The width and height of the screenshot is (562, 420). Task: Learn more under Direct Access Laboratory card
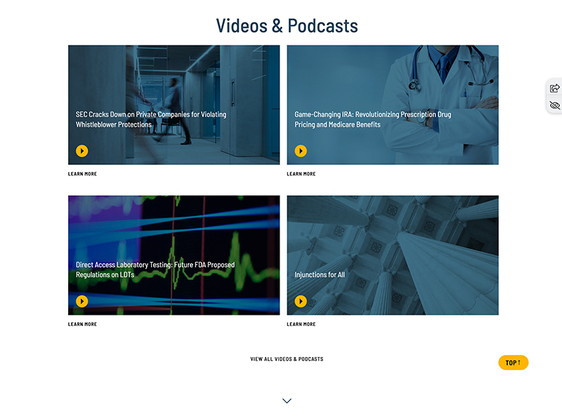click(x=82, y=324)
